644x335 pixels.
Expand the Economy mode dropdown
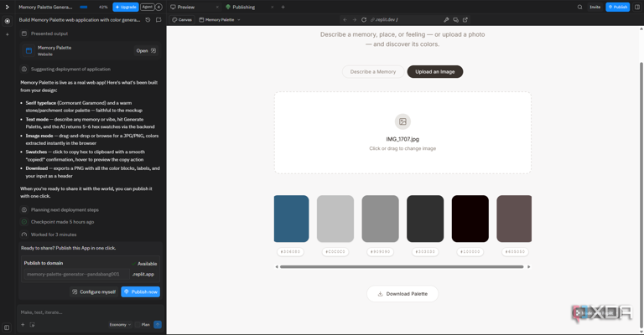120,324
